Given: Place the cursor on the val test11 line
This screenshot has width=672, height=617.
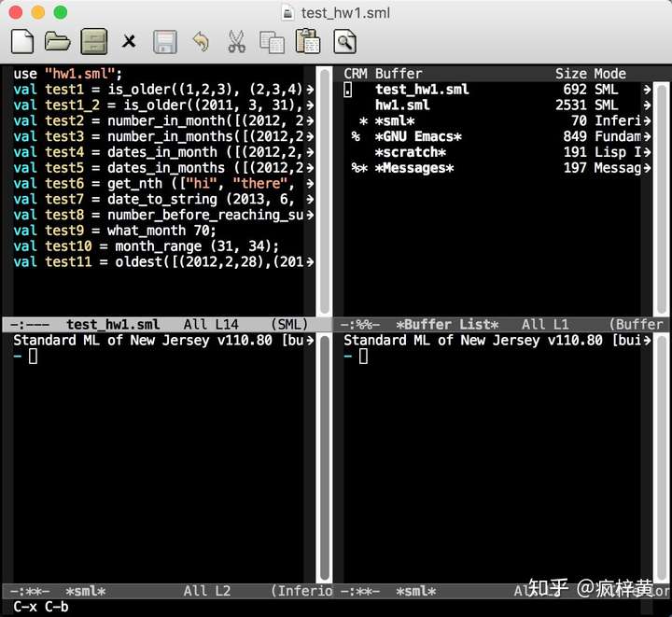Looking at the screenshot, I should [163, 261].
